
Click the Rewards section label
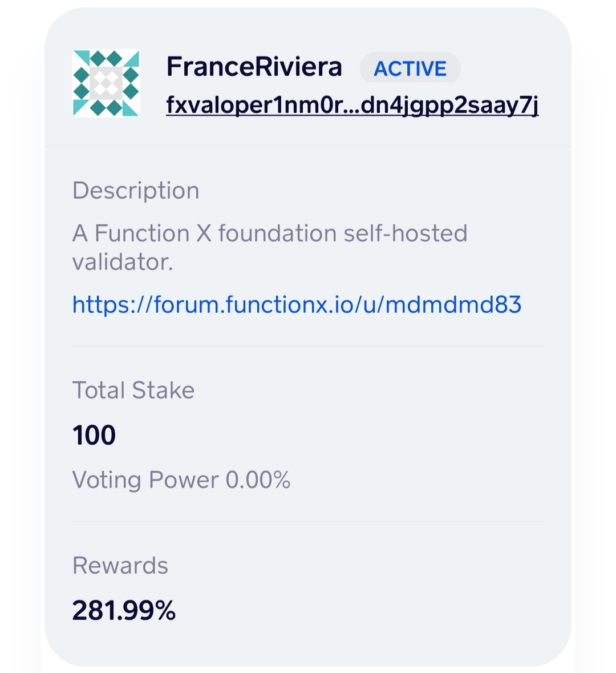[x=120, y=566]
